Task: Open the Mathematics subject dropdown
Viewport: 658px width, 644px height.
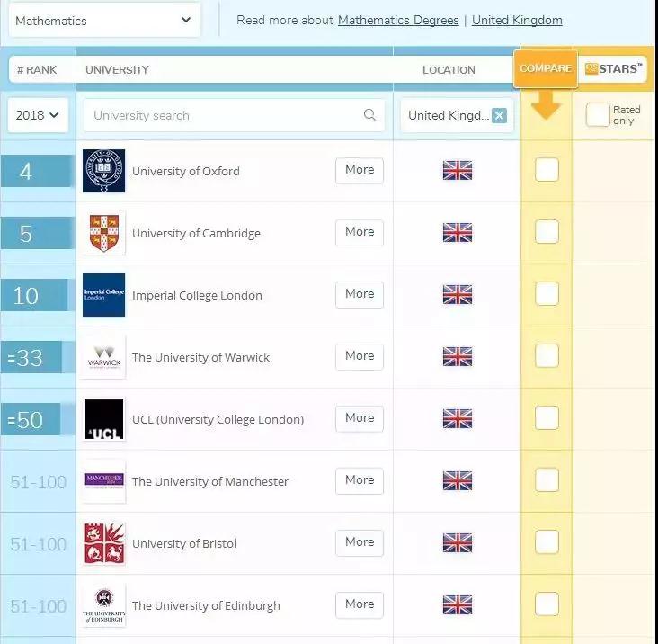Action: pos(104,20)
